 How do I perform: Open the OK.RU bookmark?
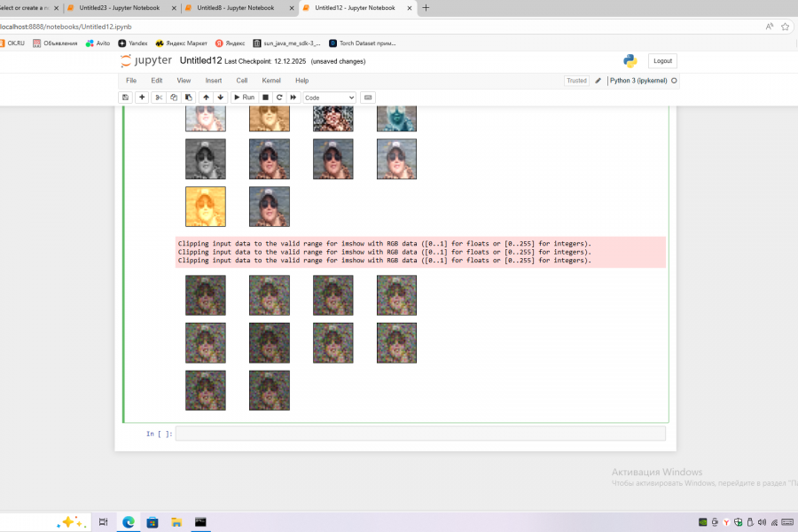[x=12, y=43]
